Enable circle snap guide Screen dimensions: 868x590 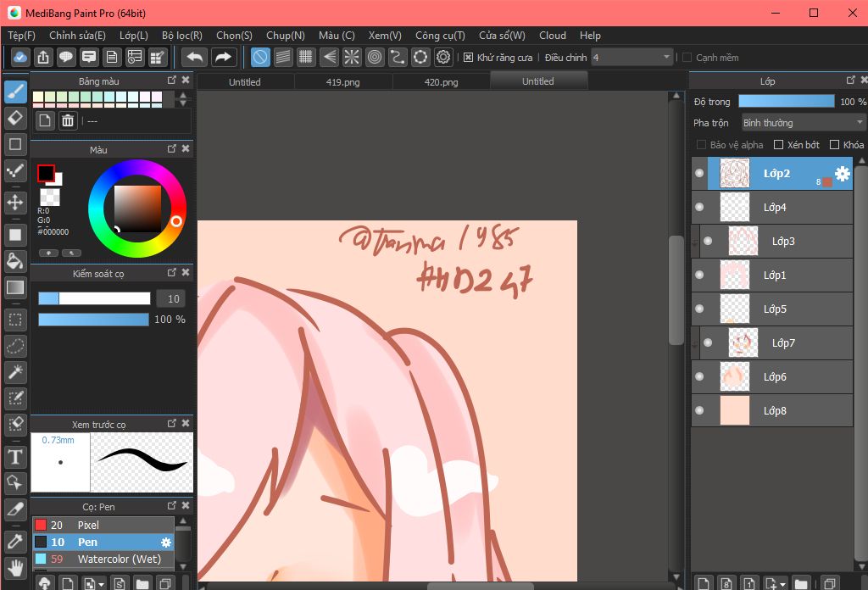click(x=375, y=57)
